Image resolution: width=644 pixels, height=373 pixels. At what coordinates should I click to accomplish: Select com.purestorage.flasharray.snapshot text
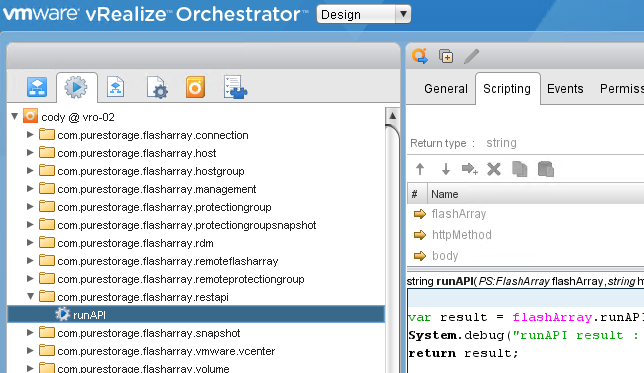[149, 333]
